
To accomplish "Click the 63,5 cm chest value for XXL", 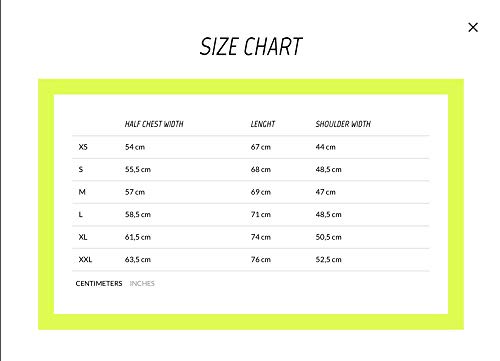I will [138, 259].
